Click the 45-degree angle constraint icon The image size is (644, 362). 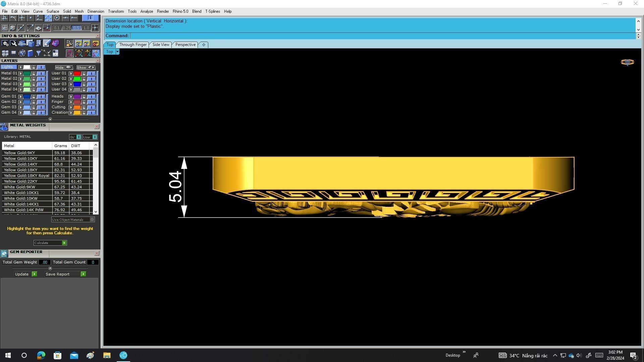coord(30,27)
